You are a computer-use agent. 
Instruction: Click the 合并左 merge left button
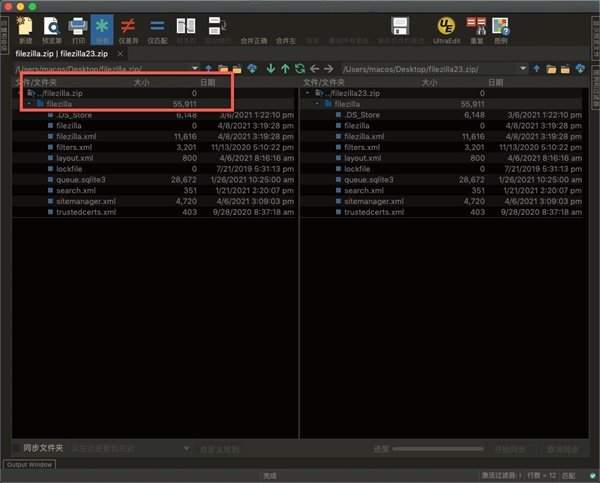click(x=286, y=41)
